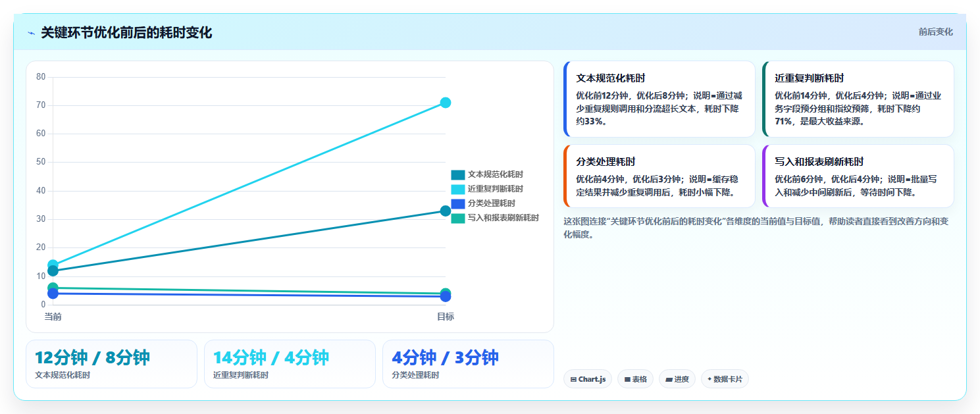Open the 分类处理耗时 detail card heading
The height and width of the screenshot is (414, 980).
click(606, 162)
